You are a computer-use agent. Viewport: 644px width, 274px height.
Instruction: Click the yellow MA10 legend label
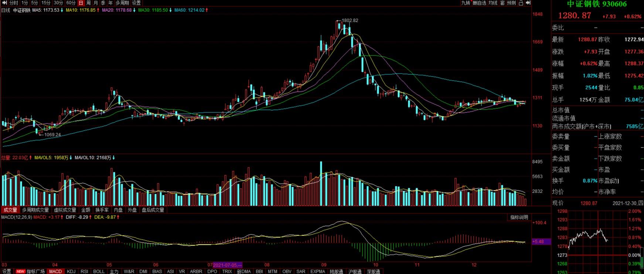(x=81, y=10)
